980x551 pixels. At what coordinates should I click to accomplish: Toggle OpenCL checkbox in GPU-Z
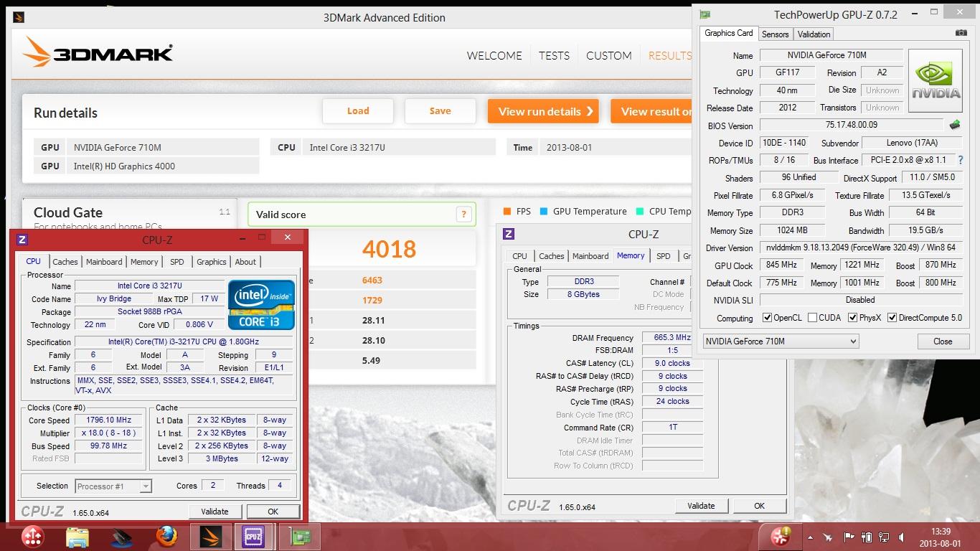coord(768,318)
